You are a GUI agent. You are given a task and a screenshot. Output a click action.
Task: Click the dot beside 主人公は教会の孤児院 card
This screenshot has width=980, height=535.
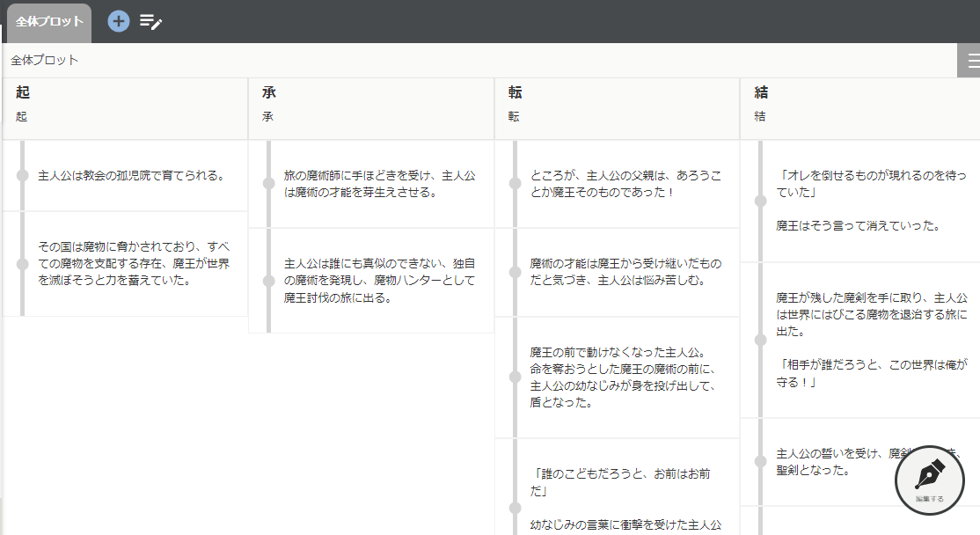[x=22, y=176]
